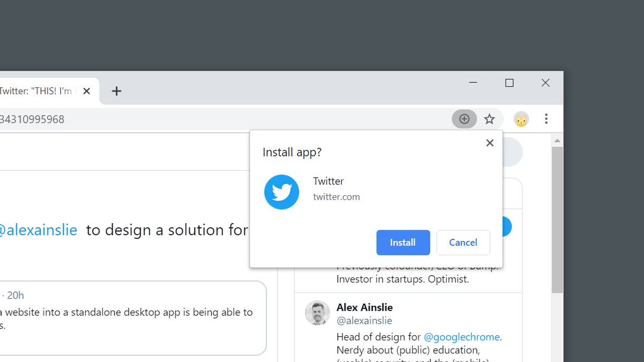This screenshot has height=362, width=644.
Task: Click Alex Ainslie's profile photo
Action: click(317, 313)
